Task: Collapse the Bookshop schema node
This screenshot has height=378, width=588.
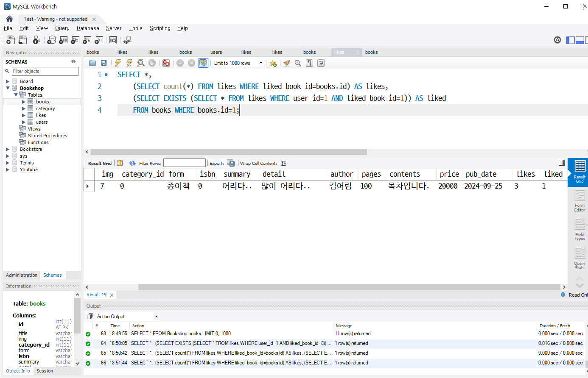Action: [8, 88]
